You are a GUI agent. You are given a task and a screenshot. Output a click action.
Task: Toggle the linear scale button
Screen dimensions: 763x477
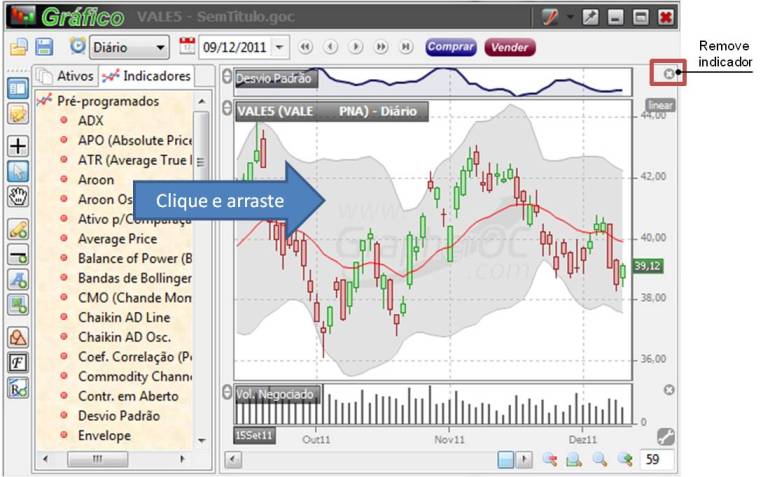660,106
